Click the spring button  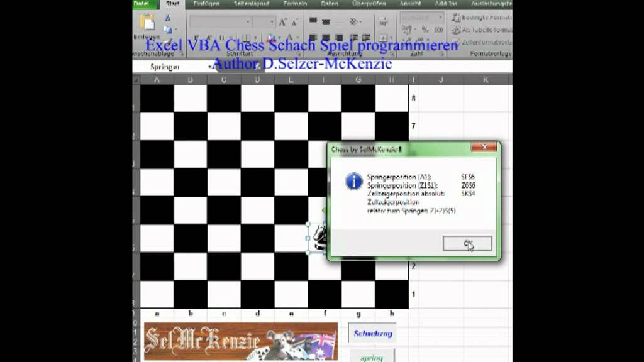tap(372, 356)
